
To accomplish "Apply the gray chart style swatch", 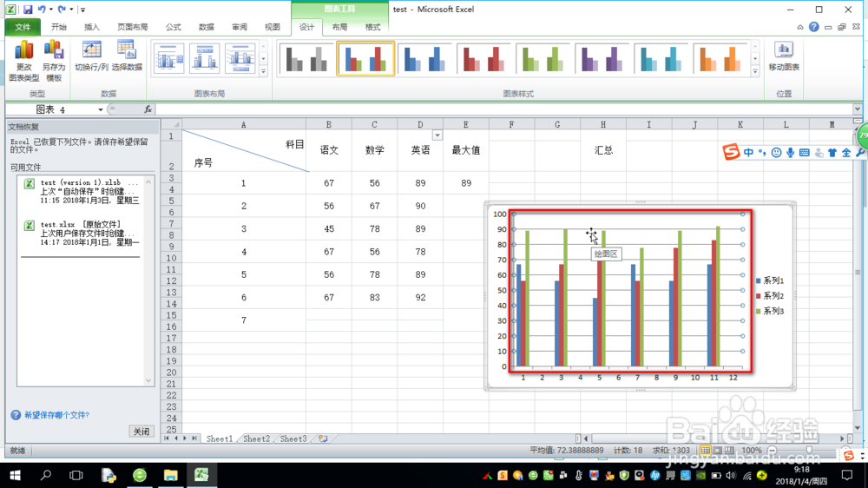I will (306, 59).
